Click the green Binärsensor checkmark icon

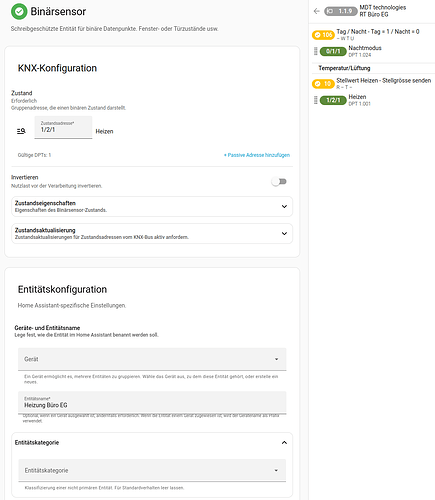pyautogui.click(x=19, y=12)
